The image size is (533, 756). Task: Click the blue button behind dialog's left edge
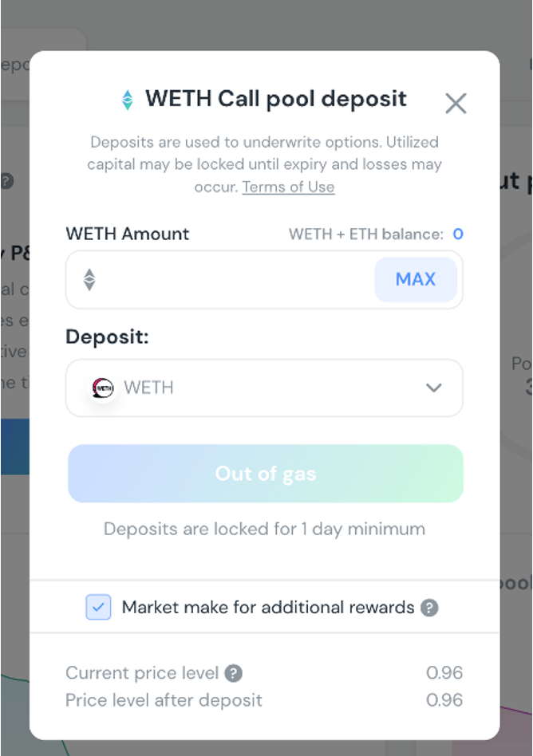[14, 447]
